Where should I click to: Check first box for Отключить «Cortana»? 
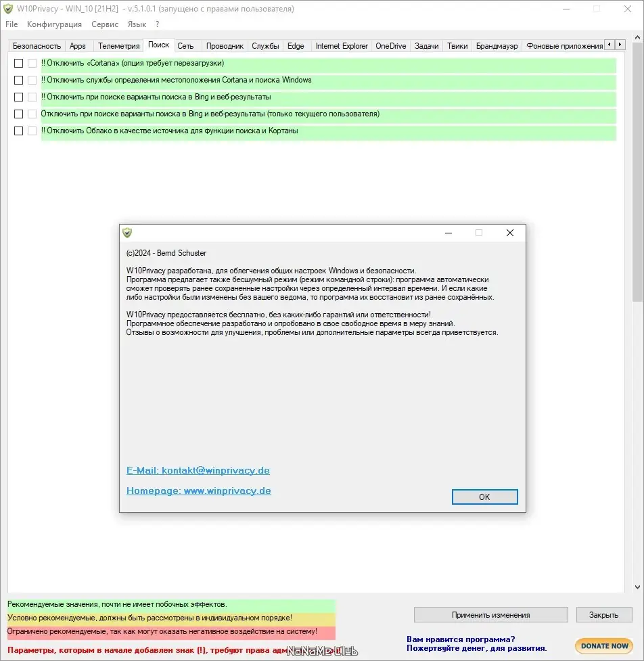point(18,63)
